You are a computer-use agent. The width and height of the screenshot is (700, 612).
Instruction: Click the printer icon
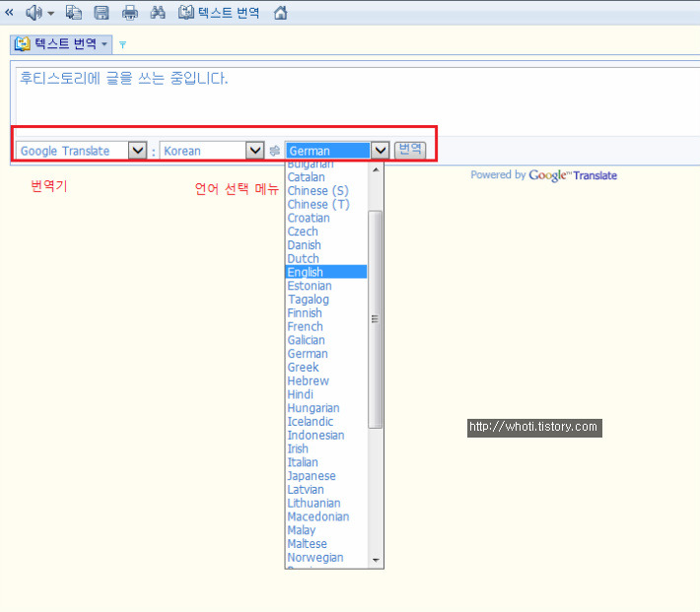(130, 13)
